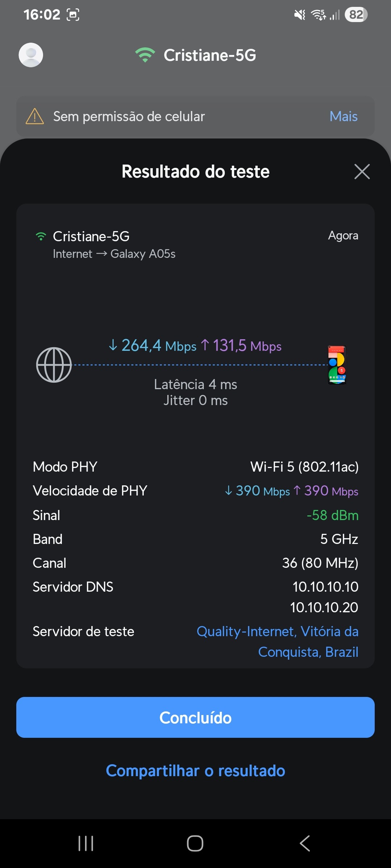Close the Resultado do teste panel
The width and height of the screenshot is (391, 868).
[362, 171]
